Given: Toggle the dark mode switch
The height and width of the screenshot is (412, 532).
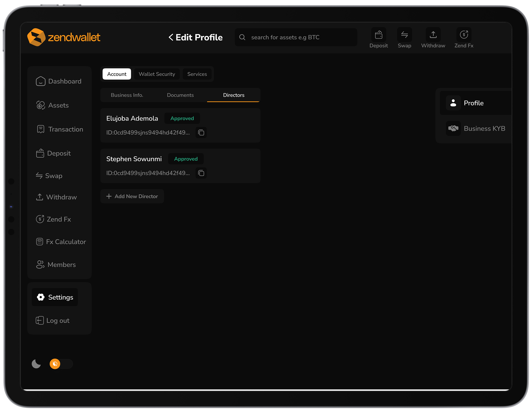Looking at the screenshot, I should coord(61,364).
